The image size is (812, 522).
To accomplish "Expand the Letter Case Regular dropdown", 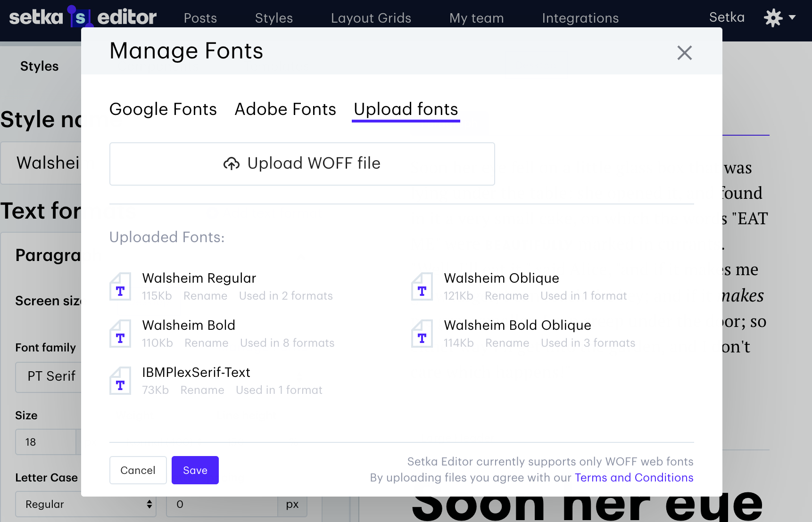I will [86, 504].
